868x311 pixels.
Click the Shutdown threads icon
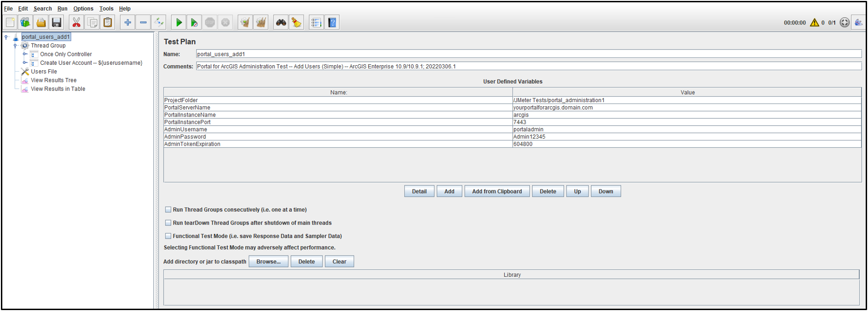click(226, 22)
